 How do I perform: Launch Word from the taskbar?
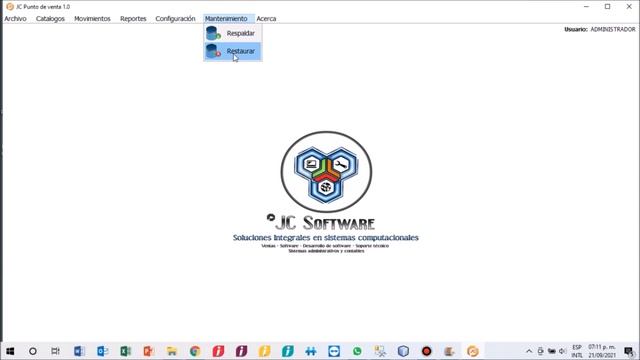79,351
